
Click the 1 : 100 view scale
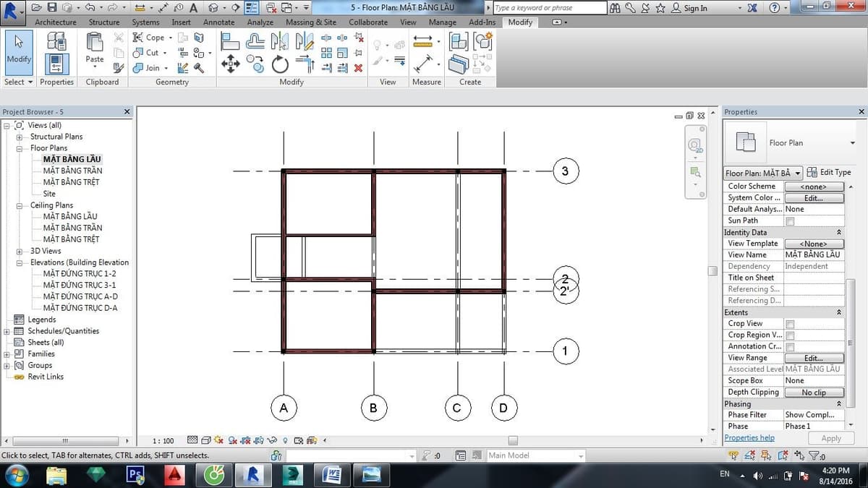point(163,440)
